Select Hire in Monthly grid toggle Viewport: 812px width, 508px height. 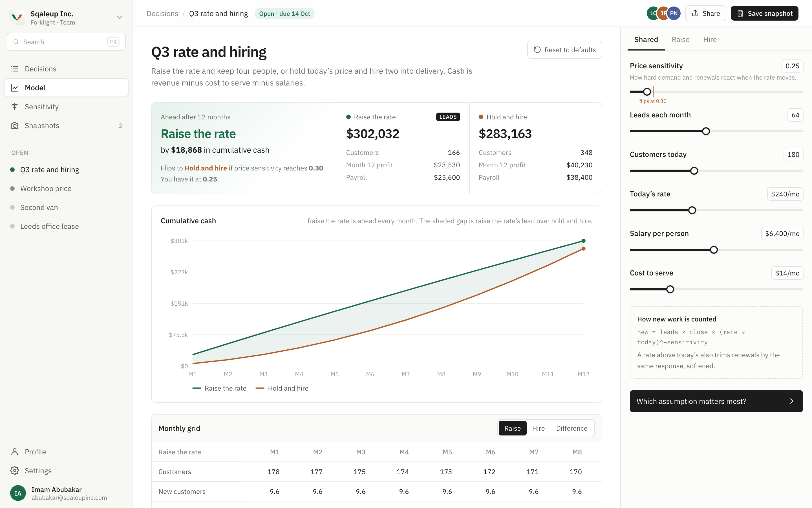pyautogui.click(x=538, y=428)
